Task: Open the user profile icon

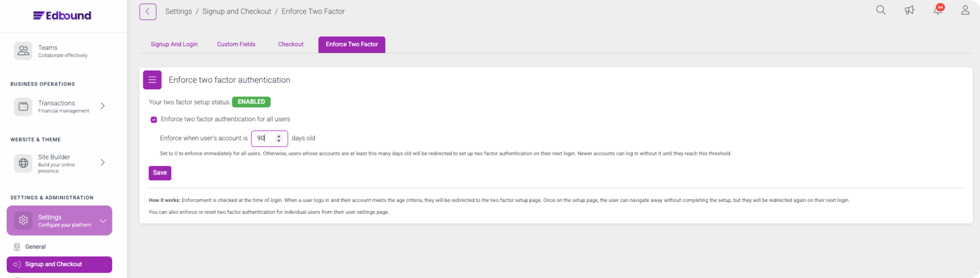Action: pyautogui.click(x=965, y=10)
